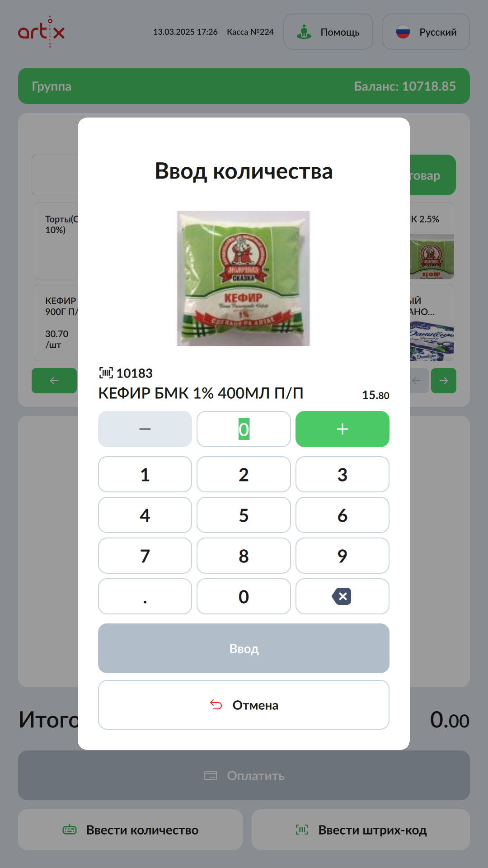
Task: Click the green Группа balance bar
Action: pos(244,86)
